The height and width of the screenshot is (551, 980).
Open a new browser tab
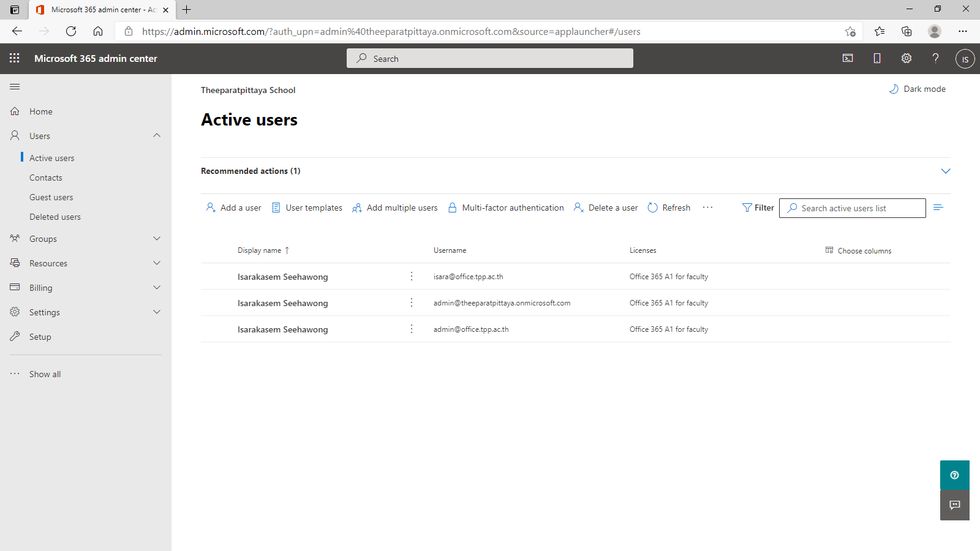(x=187, y=9)
